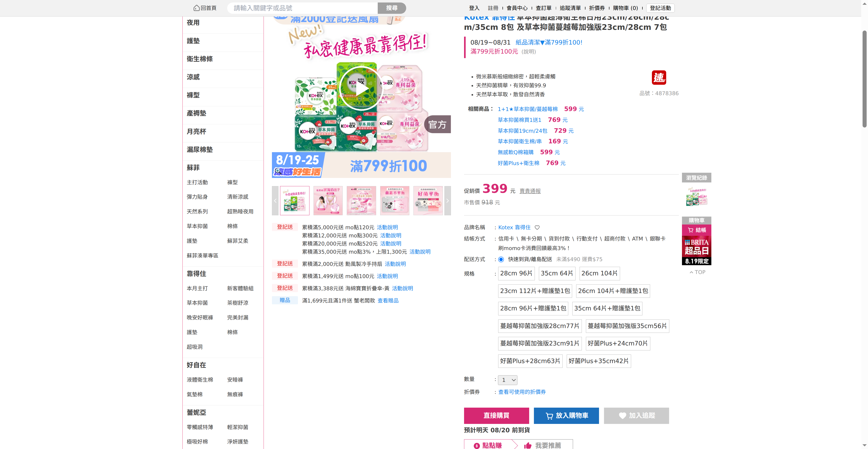The height and width of the screenshot is (449, 868).
Task: Click the red 速 fast delivery icon
Action: point(659,78)
